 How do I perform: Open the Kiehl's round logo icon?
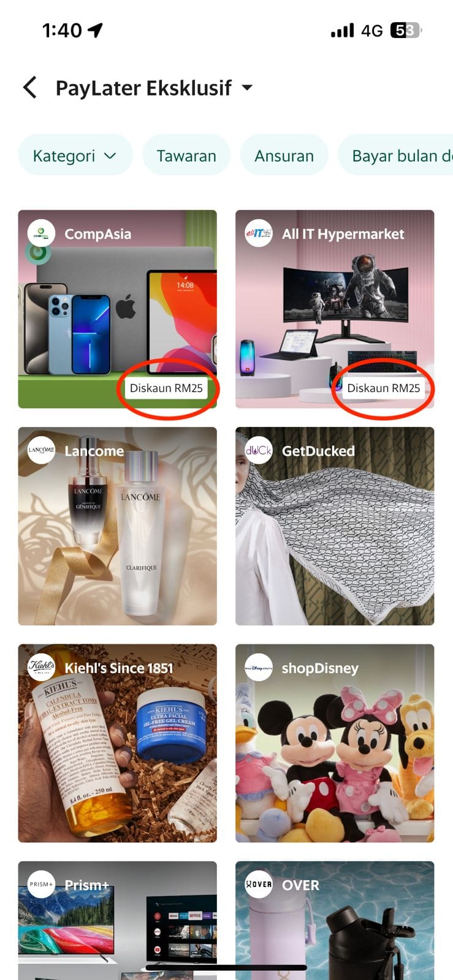point(41,667)
